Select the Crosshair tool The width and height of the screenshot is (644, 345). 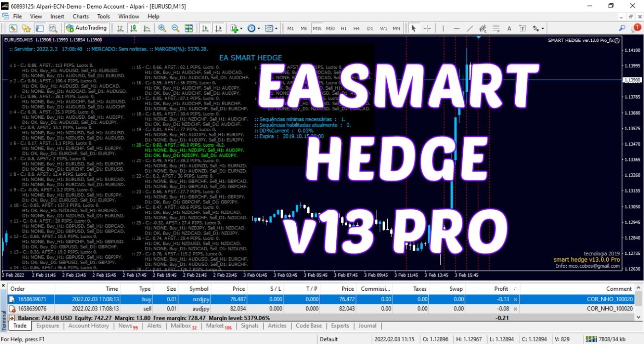click(427, 28)
